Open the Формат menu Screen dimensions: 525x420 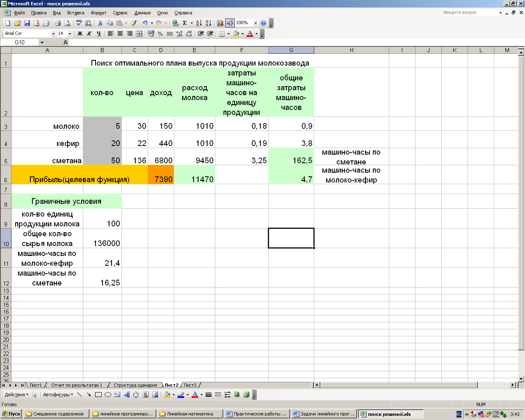pos(98,13)
